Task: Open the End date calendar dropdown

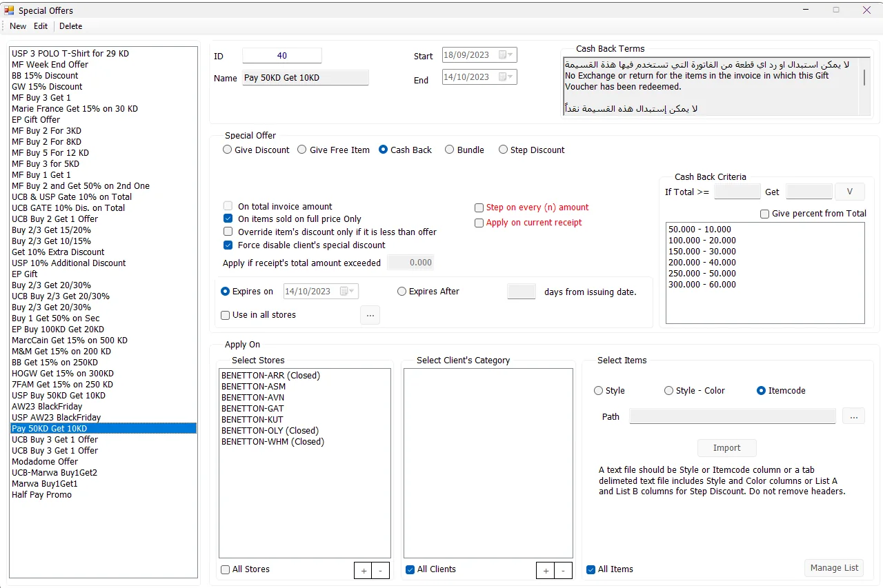Action: click(x=506, y=77)
